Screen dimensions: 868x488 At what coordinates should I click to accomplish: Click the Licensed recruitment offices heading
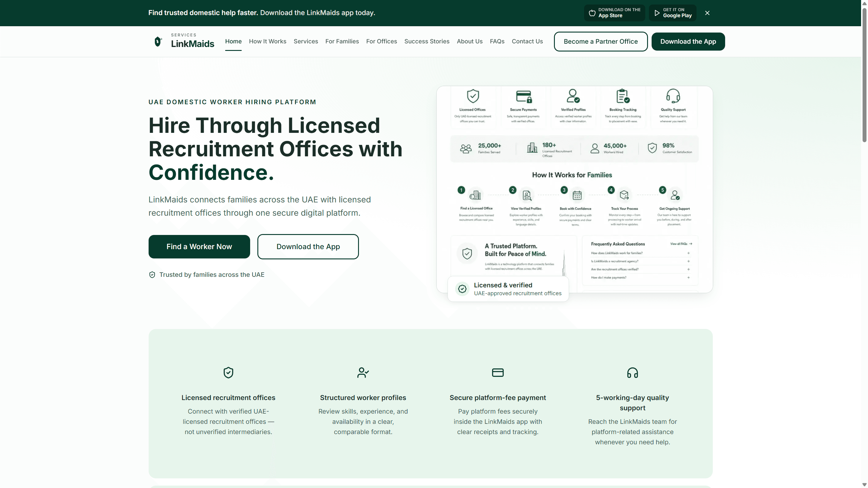tap(228, 397)
